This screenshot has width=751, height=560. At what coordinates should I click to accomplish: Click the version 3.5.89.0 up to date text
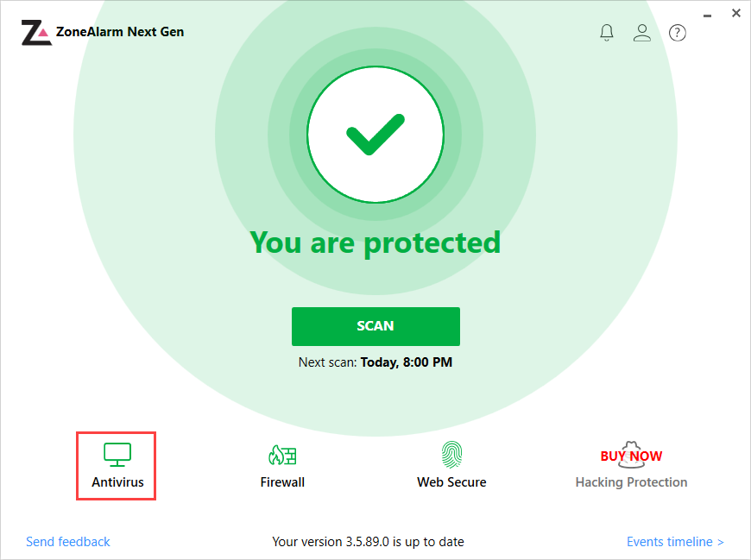coord(368,542)
